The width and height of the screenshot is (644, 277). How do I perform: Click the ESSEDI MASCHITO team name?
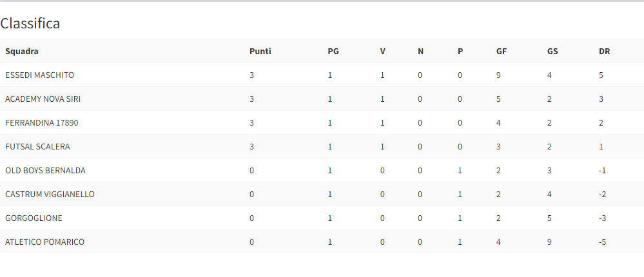coord(39,75)
